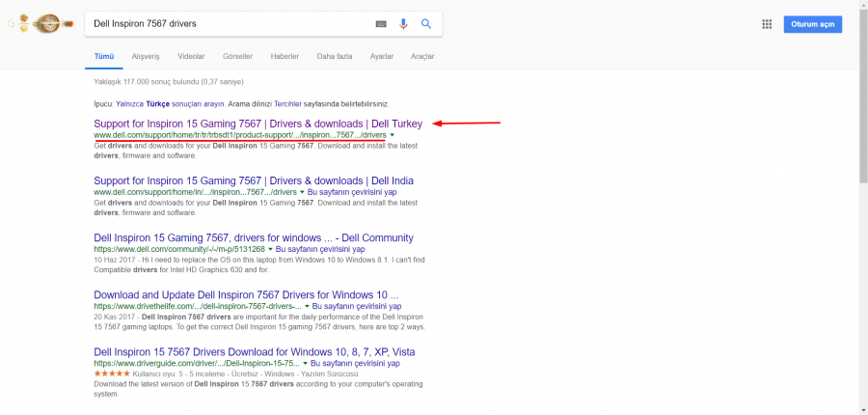Translate the Dell India result page
The height and width of the screenshot is (415, 868).
click(x=352, y=192)
